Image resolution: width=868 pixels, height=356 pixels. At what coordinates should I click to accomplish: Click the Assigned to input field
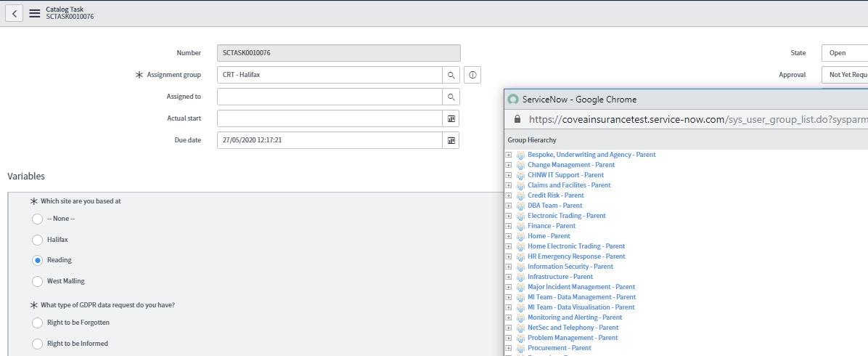tap(330, 97)
